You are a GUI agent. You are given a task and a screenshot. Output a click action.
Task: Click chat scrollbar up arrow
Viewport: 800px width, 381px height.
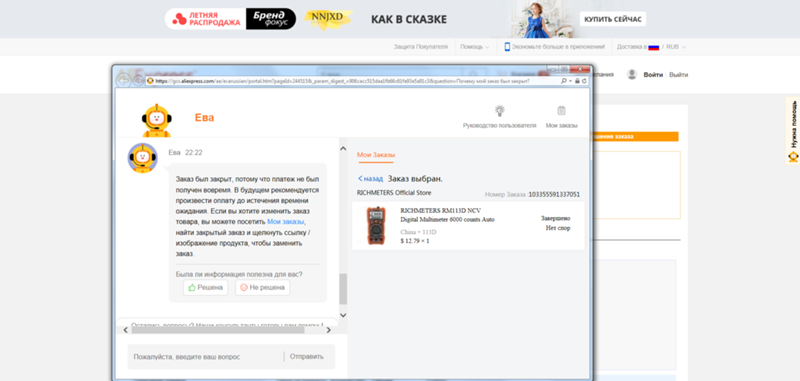coord(343,148)
